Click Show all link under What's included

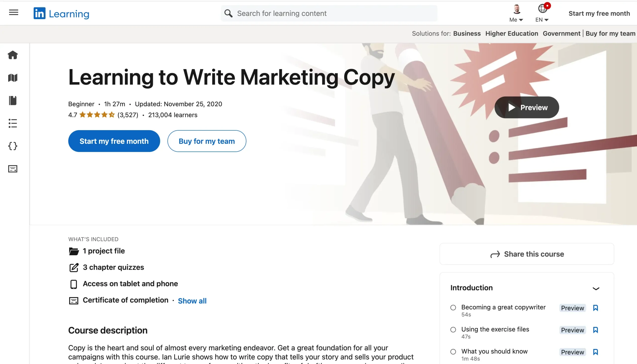[192, 301]
